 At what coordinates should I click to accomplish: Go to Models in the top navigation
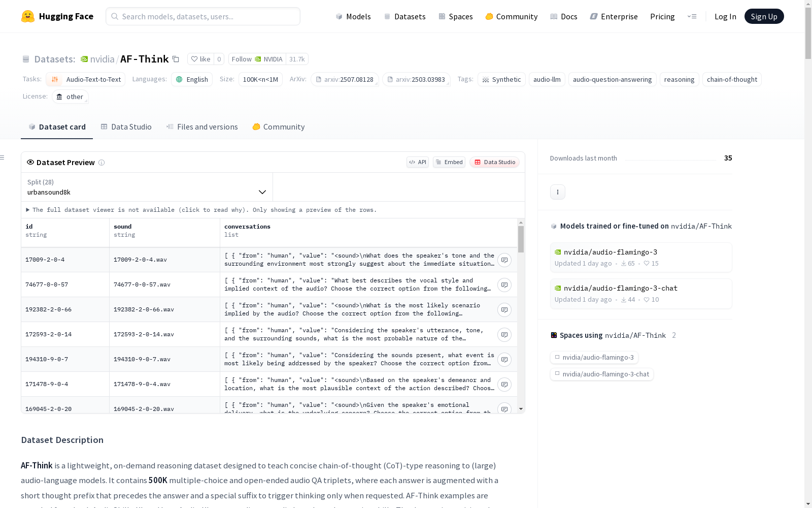coord(353,16)
